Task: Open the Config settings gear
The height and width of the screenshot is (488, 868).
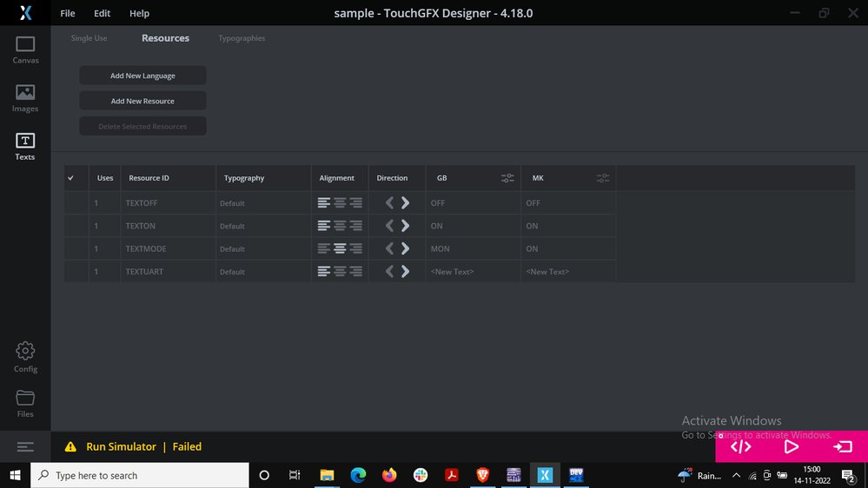Action: tap(25, 357)
